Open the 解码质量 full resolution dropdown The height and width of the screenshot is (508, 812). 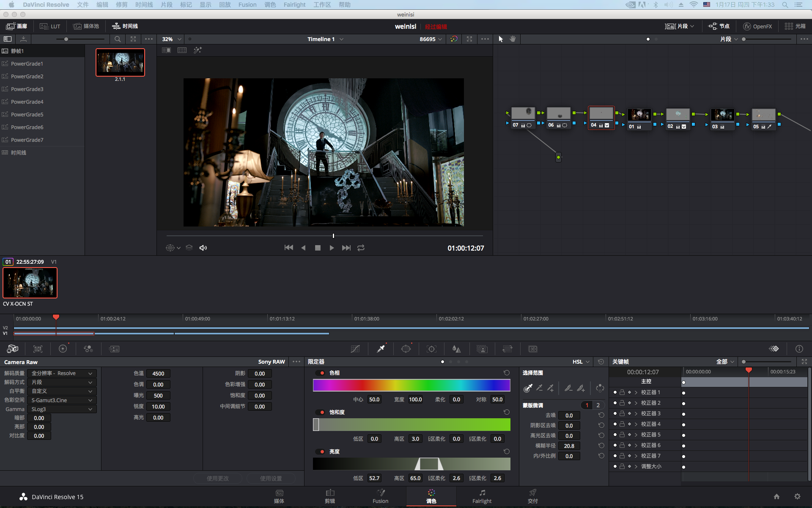click(62, 373)
